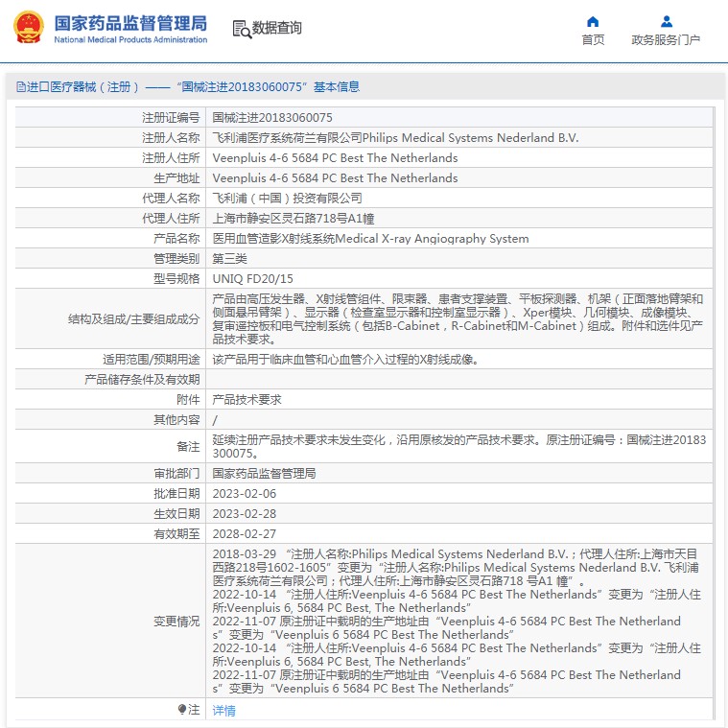Click the 2018-03-29 change record entry
This screenshot has width=728, height=728.
[x=456, y=568]
